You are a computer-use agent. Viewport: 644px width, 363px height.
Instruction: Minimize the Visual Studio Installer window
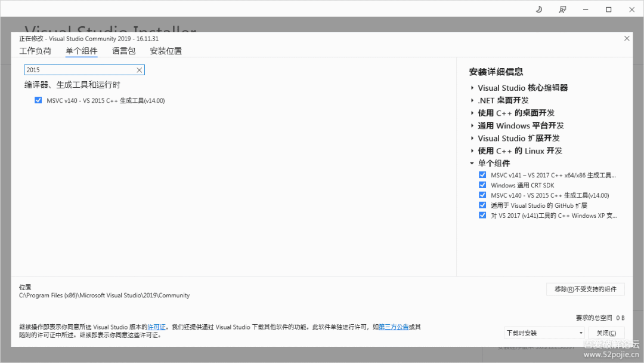coord(586,10)
